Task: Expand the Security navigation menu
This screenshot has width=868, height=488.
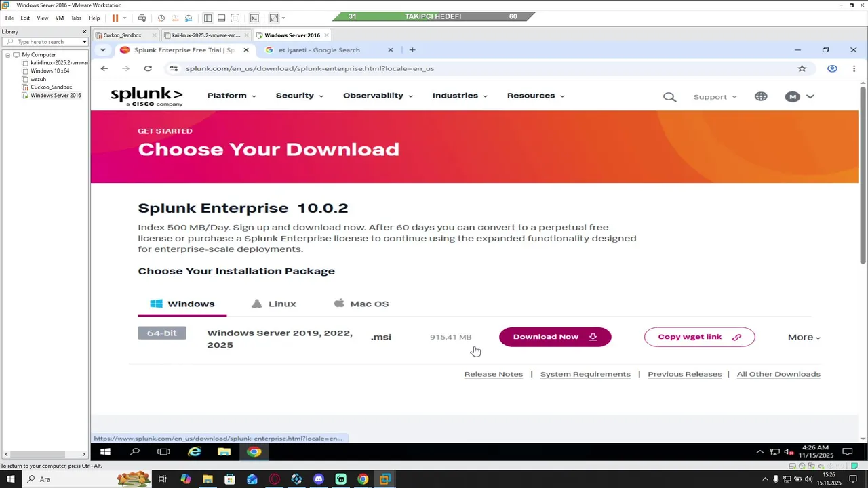Action: (299, 96)
